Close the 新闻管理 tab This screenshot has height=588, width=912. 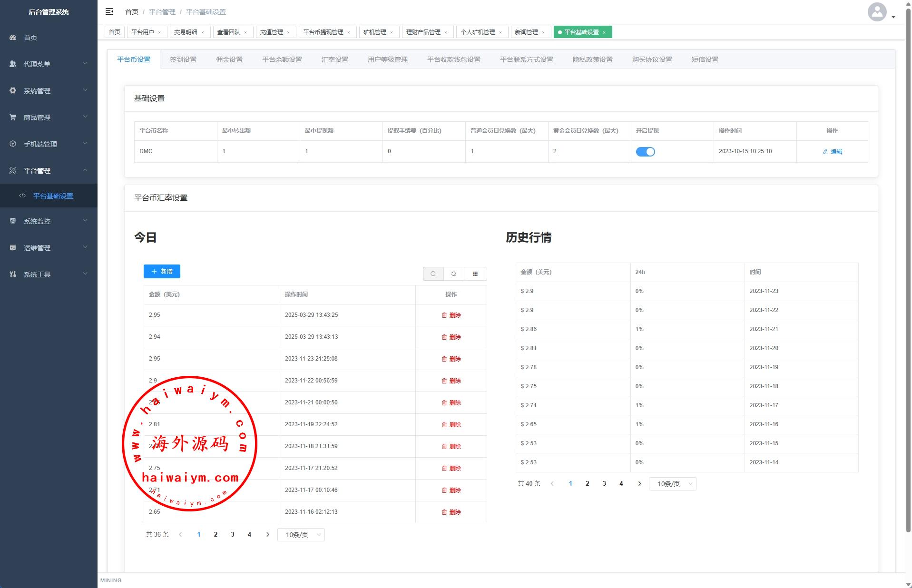coord(543,32)
